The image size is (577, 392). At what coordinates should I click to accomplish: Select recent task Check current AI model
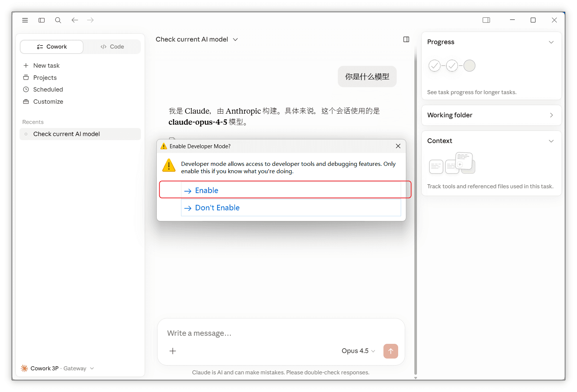[x=80, y=134]
